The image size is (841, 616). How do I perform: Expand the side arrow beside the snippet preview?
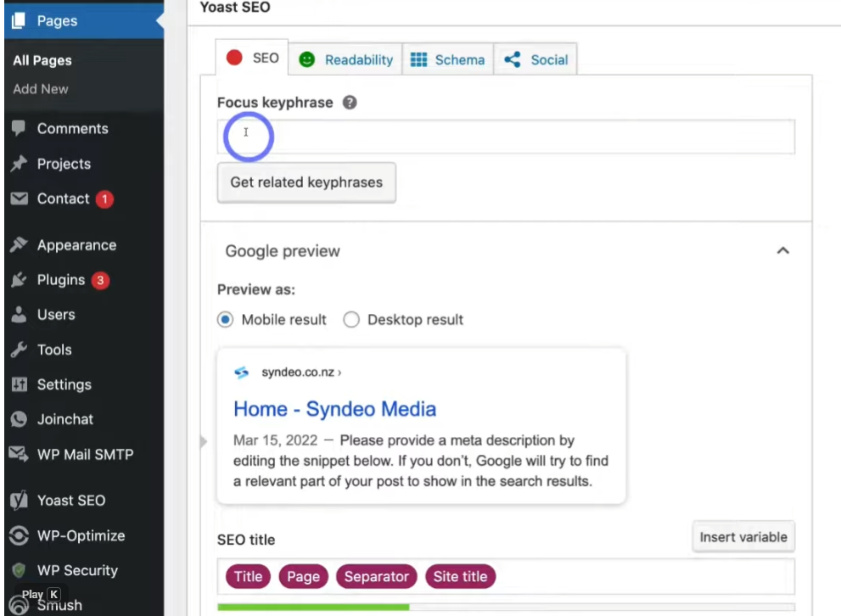click(204, 442)
